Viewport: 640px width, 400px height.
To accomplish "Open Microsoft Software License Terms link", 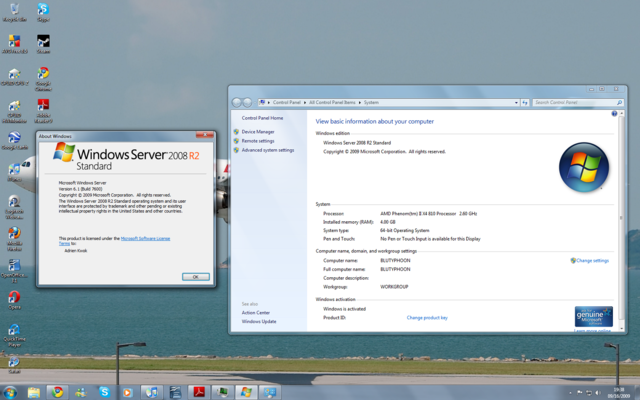I will (x=145, y=238).
